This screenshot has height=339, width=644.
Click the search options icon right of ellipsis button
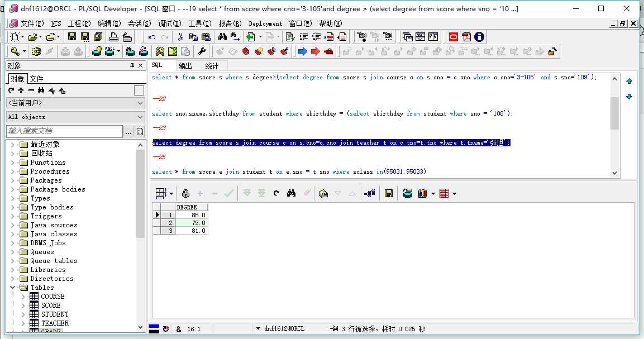[x=140, y=131]
